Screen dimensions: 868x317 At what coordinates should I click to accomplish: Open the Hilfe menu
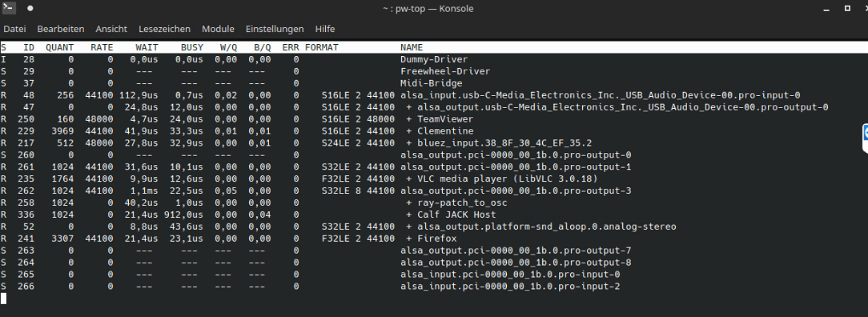tap(325, 29)
